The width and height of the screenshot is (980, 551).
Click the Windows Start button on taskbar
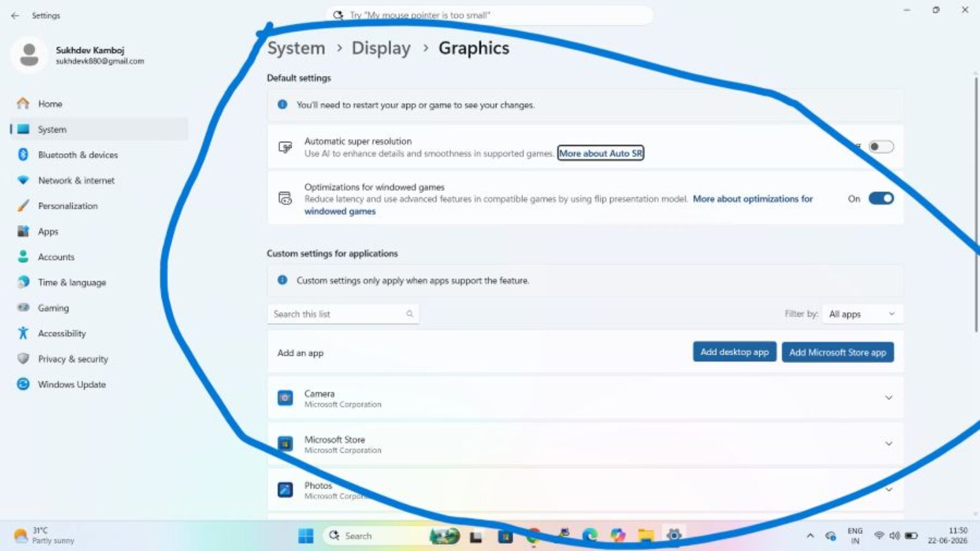(306, 536)
